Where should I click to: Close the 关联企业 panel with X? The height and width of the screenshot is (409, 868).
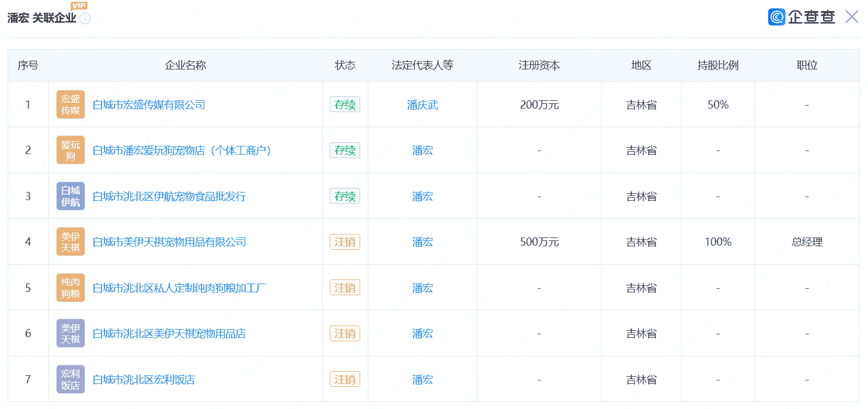[852, 17]
